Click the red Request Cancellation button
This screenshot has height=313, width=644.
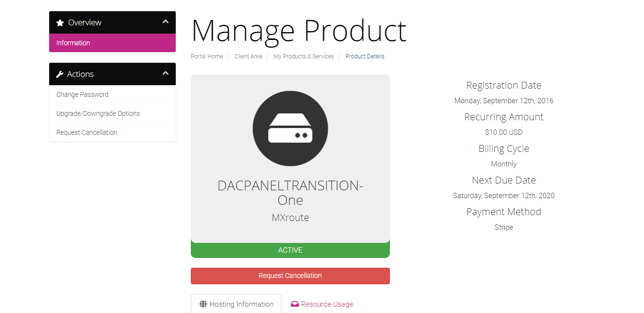click(x=290, y=276)
